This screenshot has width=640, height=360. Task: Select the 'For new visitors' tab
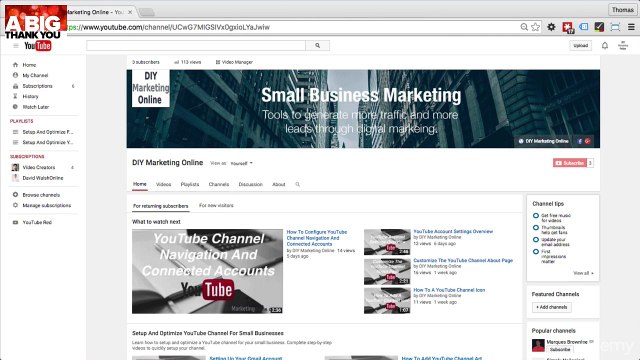pyautogui.click(x=216, y=205)
